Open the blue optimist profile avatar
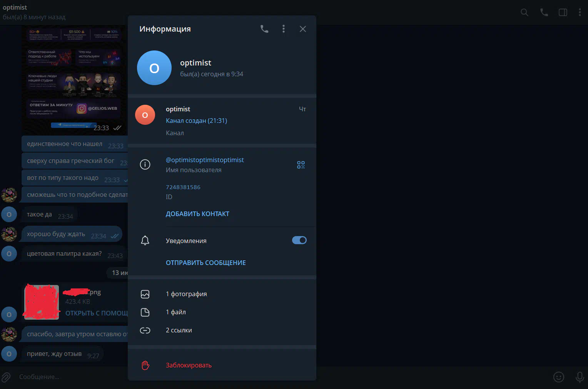The width and height of the screenshot is (588, 389). pos(154,68)
